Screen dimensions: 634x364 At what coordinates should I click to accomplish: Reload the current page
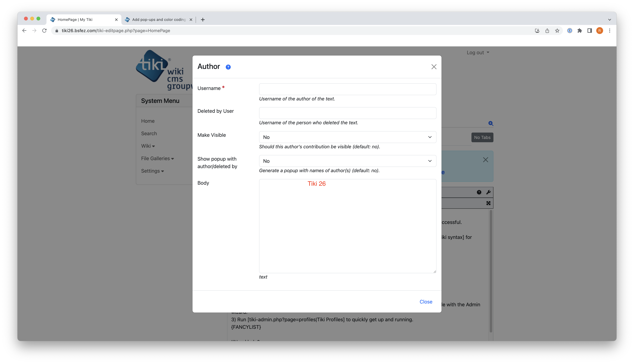44,31
